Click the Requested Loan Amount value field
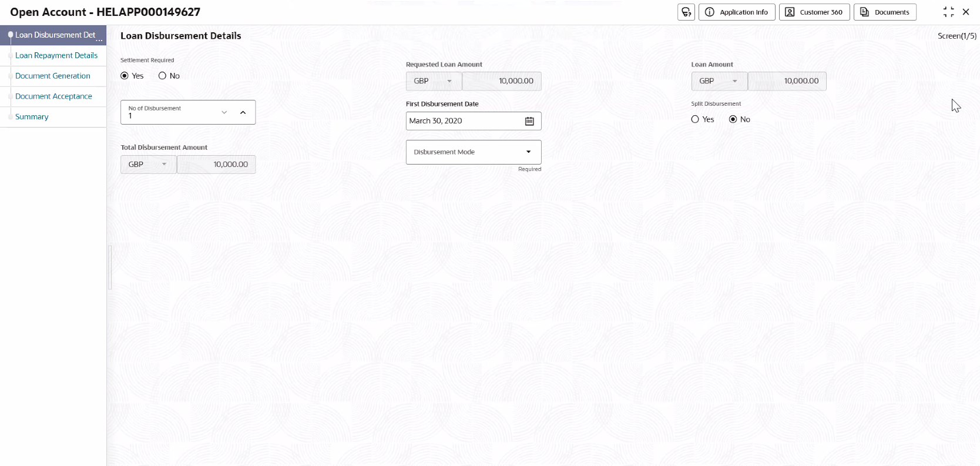The width and height of the screenshot is (980, 466). [x=502, y=81]
